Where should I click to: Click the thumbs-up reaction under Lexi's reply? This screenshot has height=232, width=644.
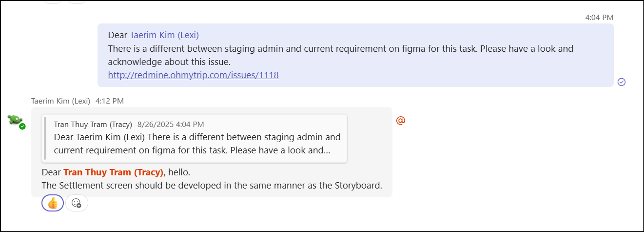53,203
